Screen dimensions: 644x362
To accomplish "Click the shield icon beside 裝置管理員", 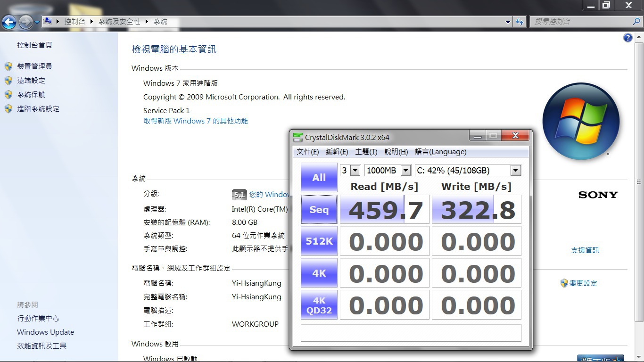I will pos(8,66).
